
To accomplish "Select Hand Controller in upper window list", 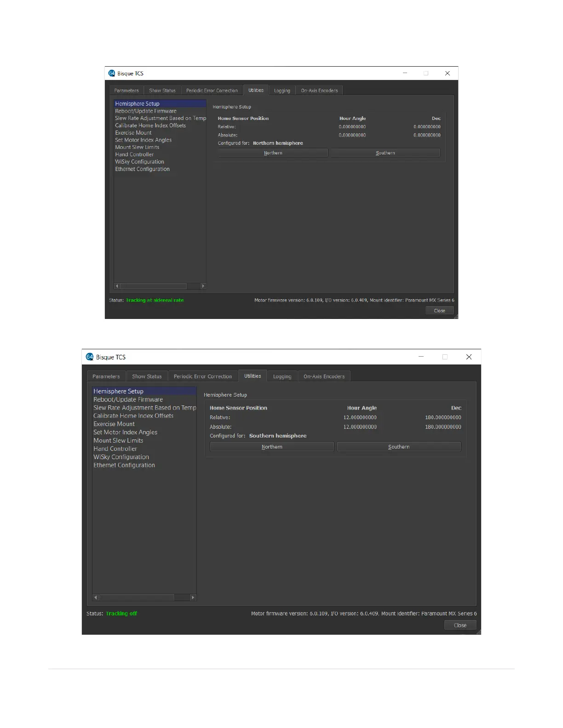I will pos(160,154).
